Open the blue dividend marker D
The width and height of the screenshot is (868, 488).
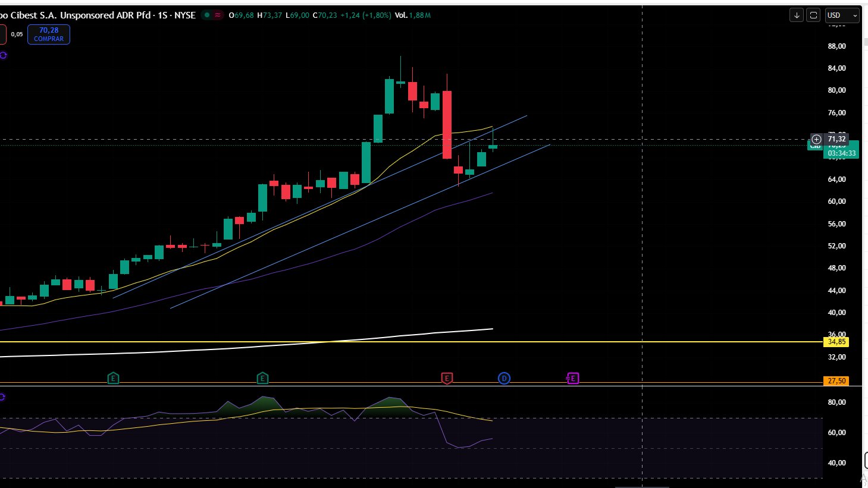click(x=504, y=378)
